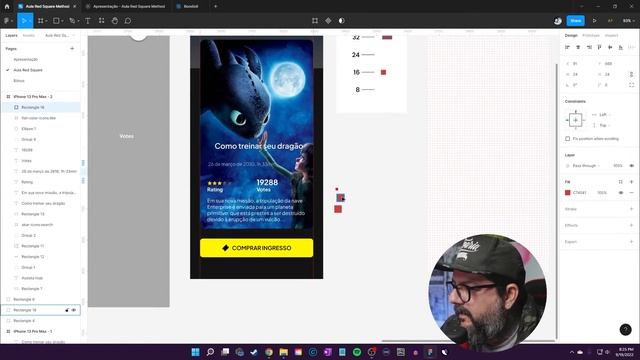Switch to the Prototype tab
640x360 pixels.
(591, 36)
